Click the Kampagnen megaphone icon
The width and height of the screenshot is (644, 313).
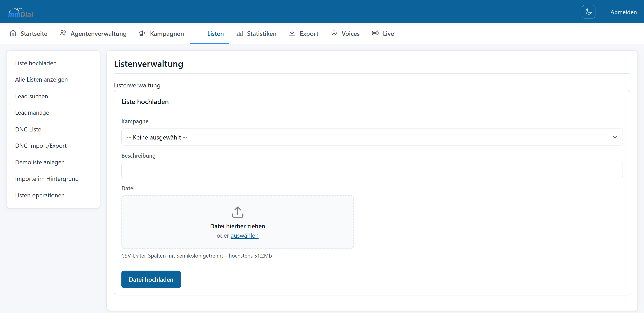point(142,33)
